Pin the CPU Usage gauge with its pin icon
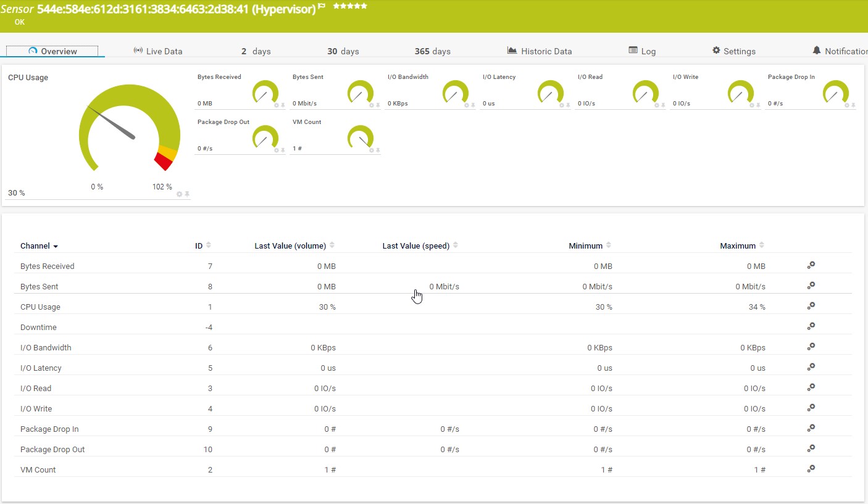This screenshot has height=504, width=868. (x=187, y=194)
